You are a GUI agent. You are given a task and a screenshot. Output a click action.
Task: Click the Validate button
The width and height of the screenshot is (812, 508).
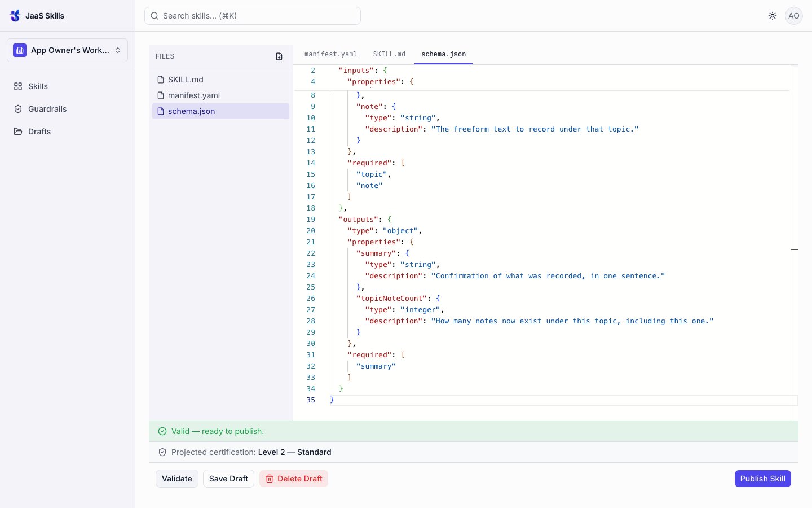click(177, 479)
